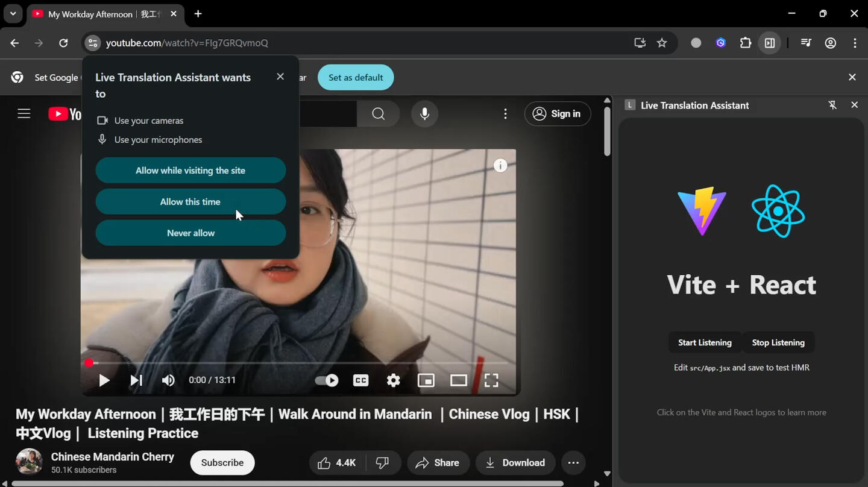Open the YouTube hamburger guide menu
This screenshot has width=868, height=487.
click(x=24, y=114)
